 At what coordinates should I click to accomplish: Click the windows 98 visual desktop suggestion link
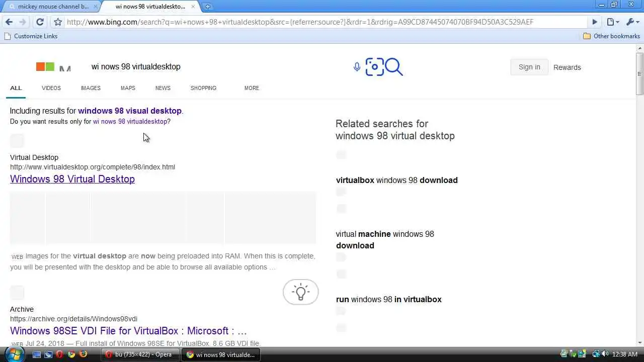coord(129,111)
